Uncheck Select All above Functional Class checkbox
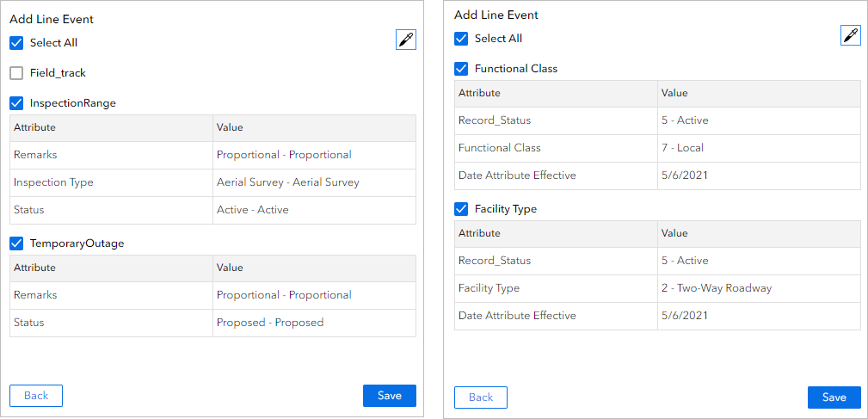This screenshot has width=868, height=419. pyautogui.click(x=461, y=39)
